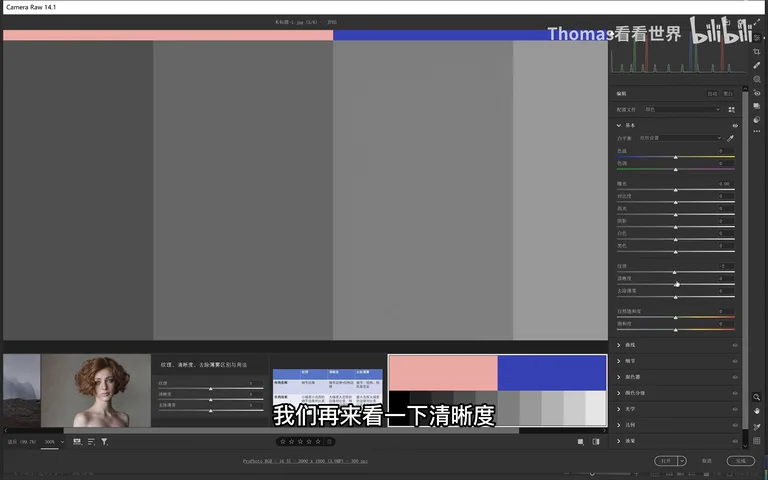Select the woman portrait thumbnail in filmstrip
The image size is (768, 480).
[x=96, y=390]
